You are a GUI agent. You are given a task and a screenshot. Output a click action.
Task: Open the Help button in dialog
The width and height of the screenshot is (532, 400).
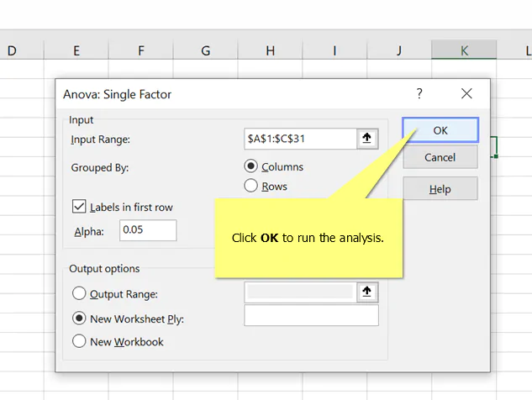pyautogui.click(x=440, y=188)
